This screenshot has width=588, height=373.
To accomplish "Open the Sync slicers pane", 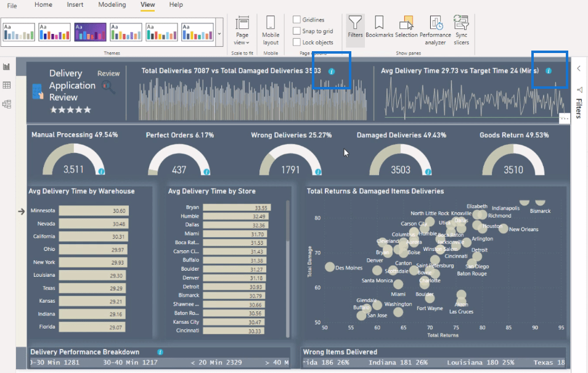I will [461, 31].
